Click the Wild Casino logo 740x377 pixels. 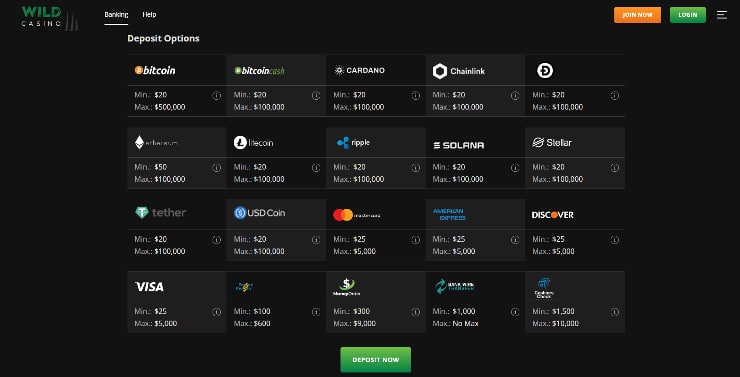[49, 17]
